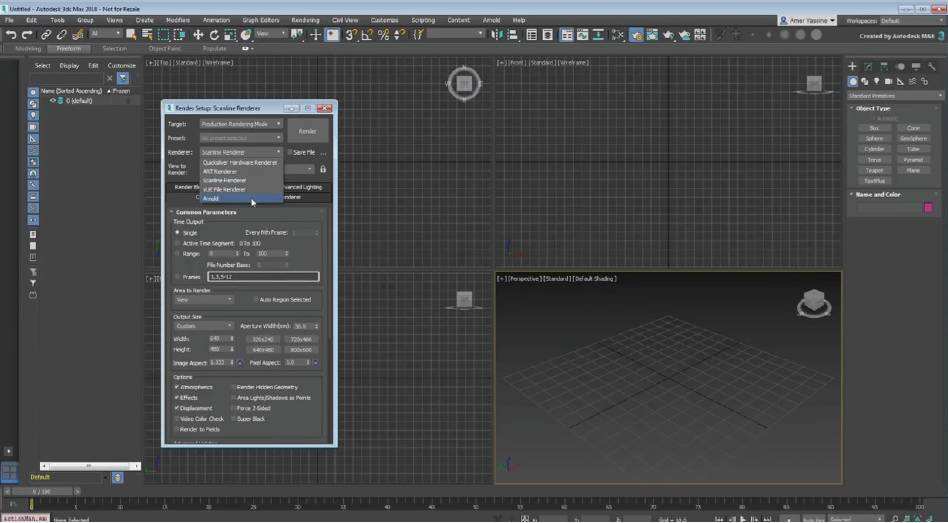
Task: Open the Target dropdown in Render Setup
Action: (241, 123)
